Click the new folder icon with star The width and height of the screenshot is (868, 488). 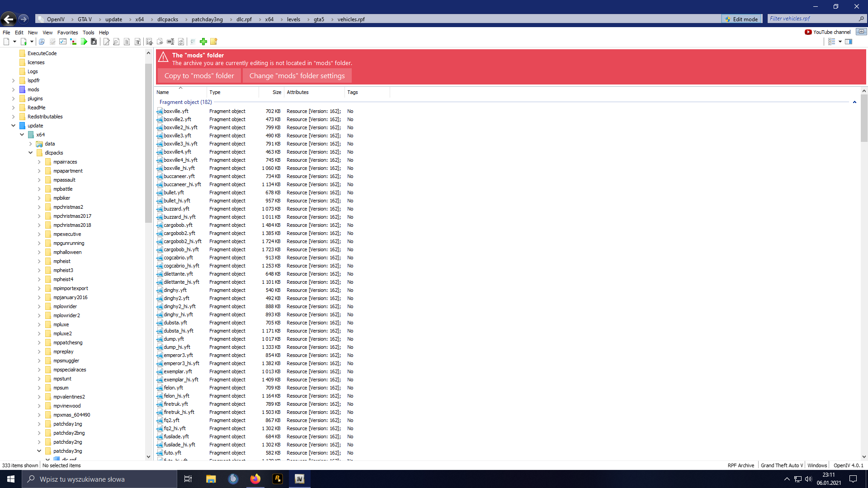214,42
